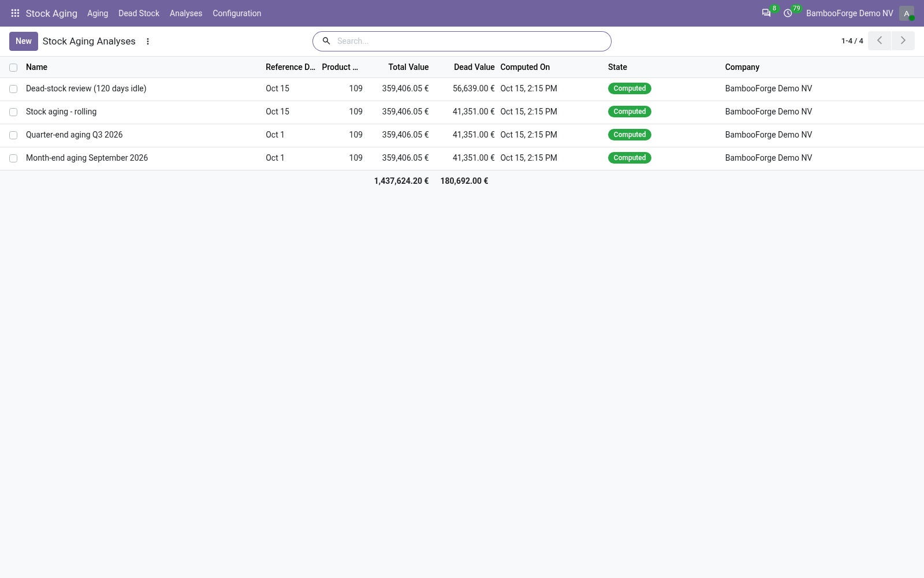Click the pager counter 1-4 / 4
This screenshot has width=924, height=578.
(x=852, y=41)
